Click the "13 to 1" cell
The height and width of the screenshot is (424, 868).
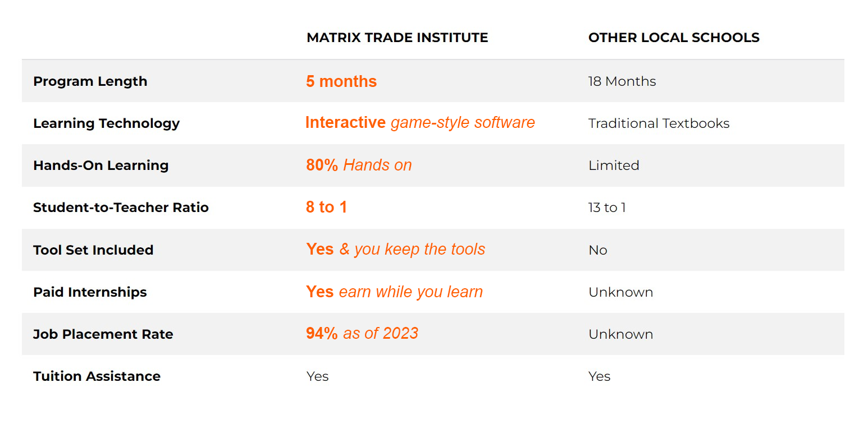pos(607,208)
